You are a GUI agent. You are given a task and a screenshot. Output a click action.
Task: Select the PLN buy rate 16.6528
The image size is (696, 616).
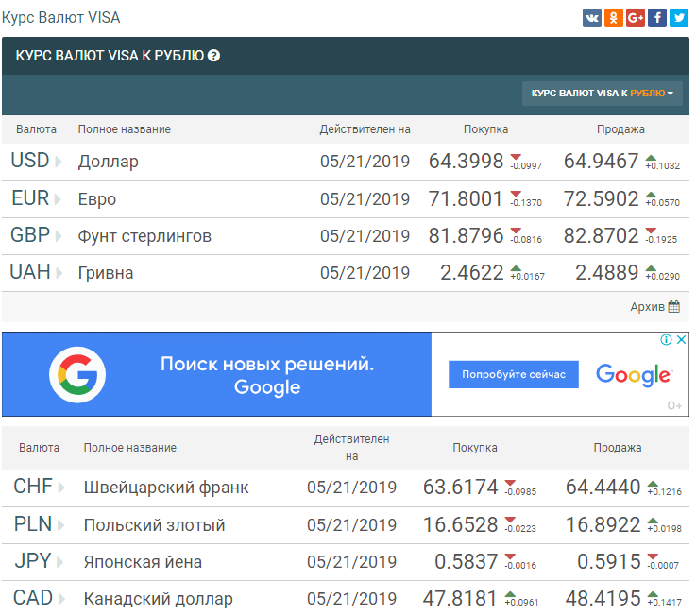[x=461, y=525]
